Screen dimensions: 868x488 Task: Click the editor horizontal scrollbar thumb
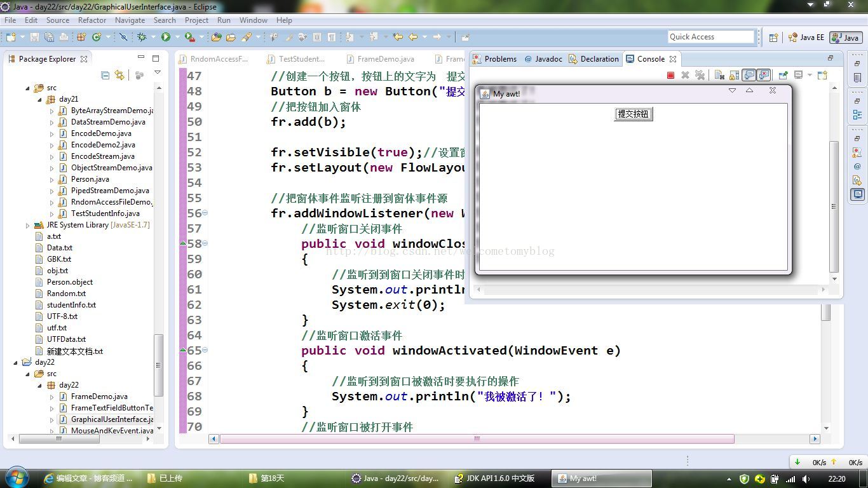click(477, 438)
